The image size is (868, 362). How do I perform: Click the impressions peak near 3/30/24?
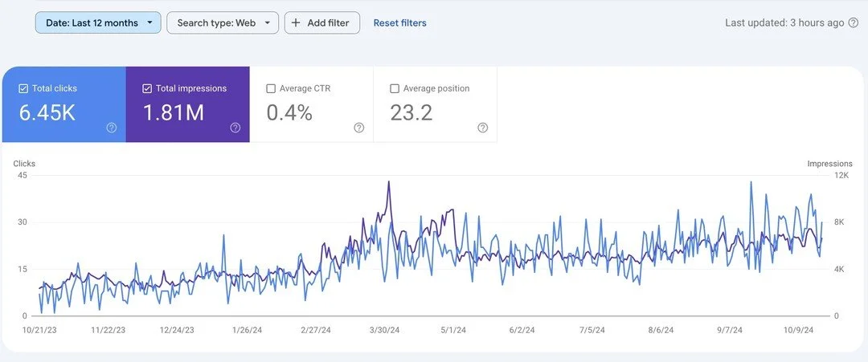tap(389, 182)
